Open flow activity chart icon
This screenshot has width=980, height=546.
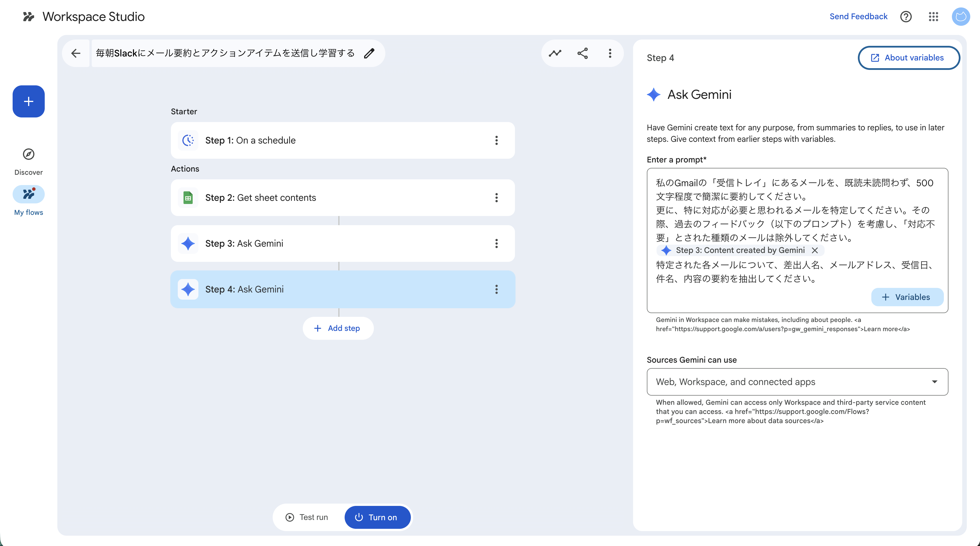pyautogui.click(x=555, y=53)
